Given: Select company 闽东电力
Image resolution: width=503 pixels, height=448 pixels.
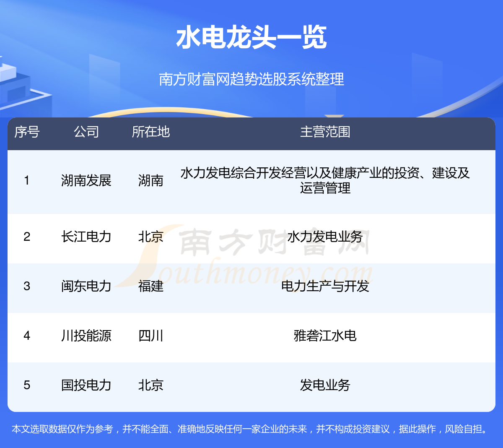Looking at the screenshot, I should click(x=86, y=286).
